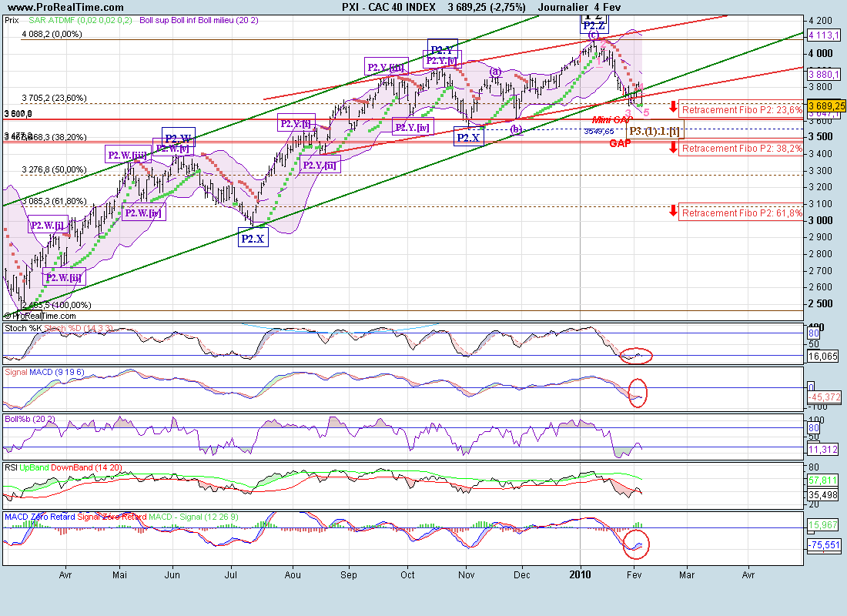Viewport: 847px width, 616px height.
Task: Click the Boll sup Boll inf Boll milieu label
Action: (x=199, y=20)
